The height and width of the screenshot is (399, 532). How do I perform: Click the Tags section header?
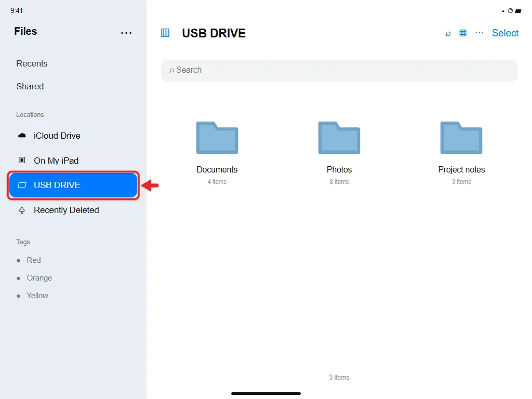[23, 242]
